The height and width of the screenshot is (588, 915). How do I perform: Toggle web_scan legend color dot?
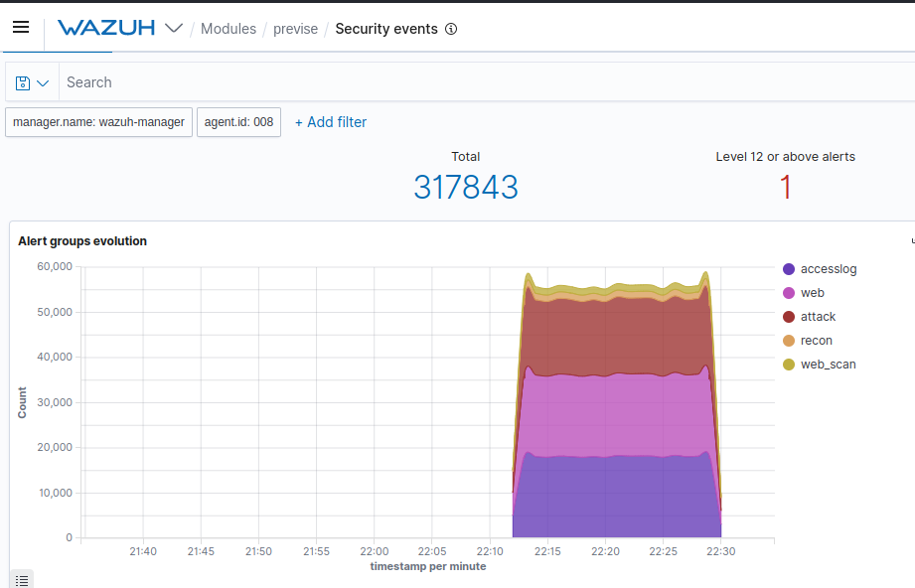[x=789, y=365]
